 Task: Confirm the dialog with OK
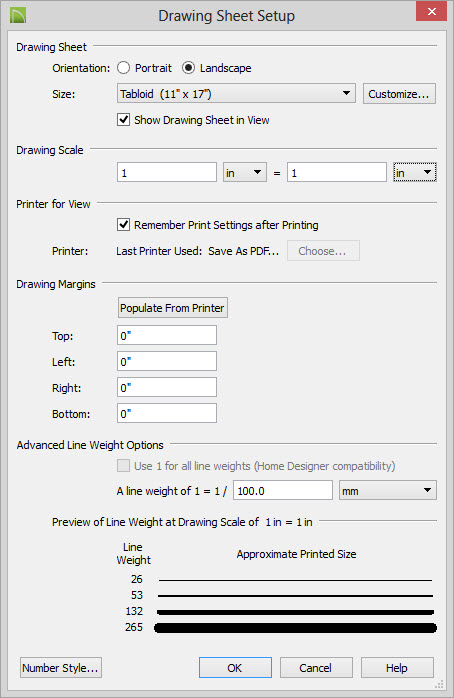point(235,668)
